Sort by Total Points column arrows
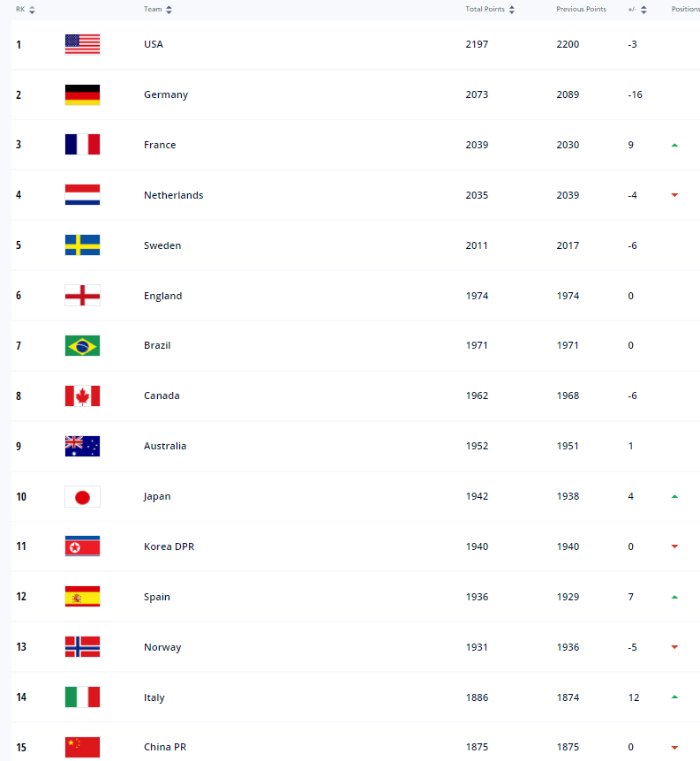Image resolution: width=700 pixels, height=761 pixels. 512,10
